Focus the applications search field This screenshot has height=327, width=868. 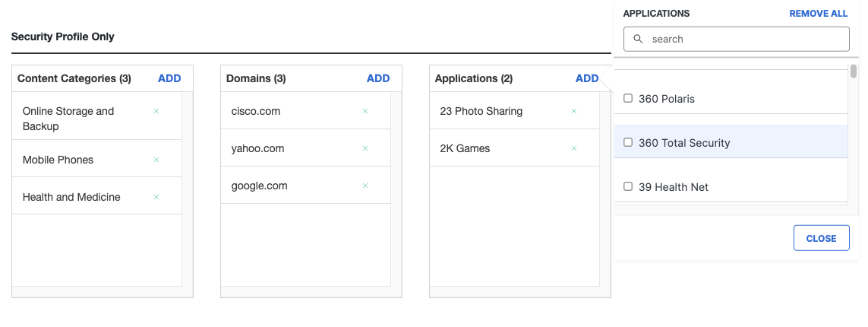pyautogui.click(x=737, y=40)
